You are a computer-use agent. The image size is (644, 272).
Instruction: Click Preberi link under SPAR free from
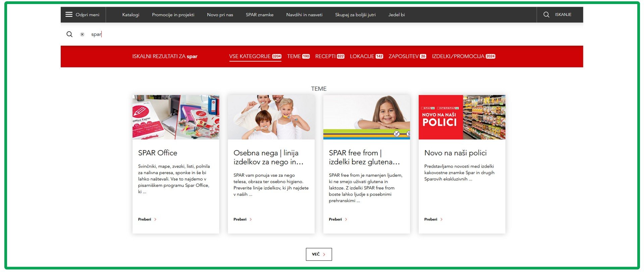pyautogui.click(x=335, y=219)
